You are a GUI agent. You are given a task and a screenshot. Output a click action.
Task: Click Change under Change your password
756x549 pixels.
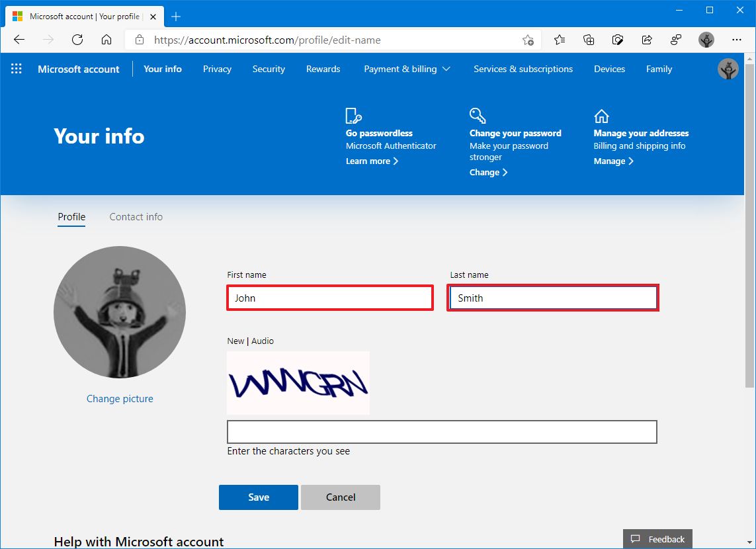488,172
